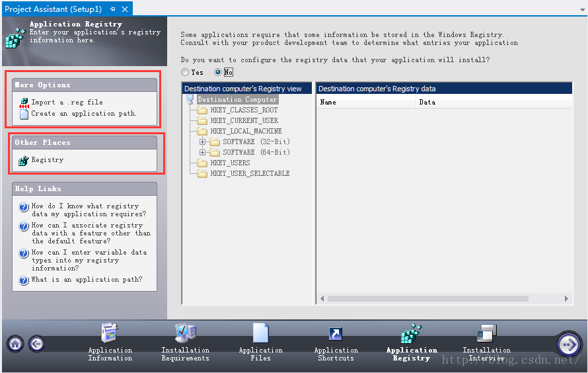This screenshot has width=588, height=373.
Task: Click the Home round navigation button
Action: coord(15,344)
